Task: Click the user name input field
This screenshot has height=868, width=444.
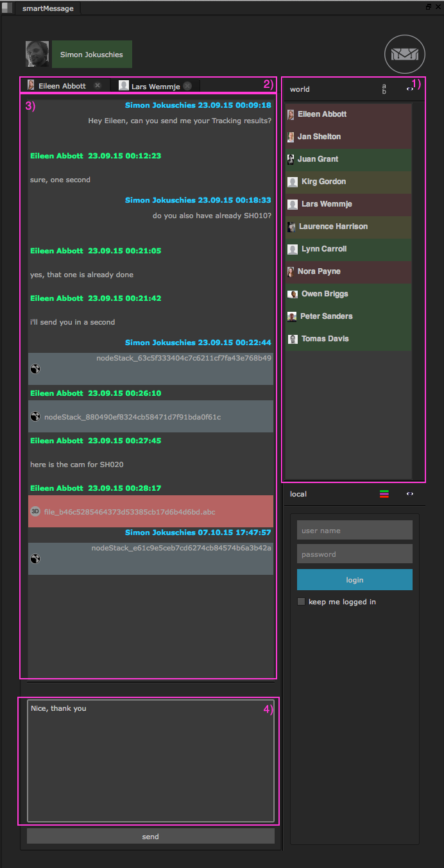Action: pos(354,530)
